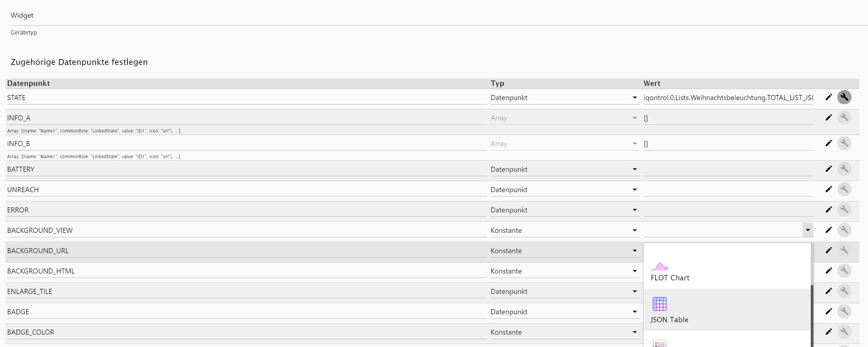Click the INFO_B array value field
This screenshot has height=347, width=868.
pyautogui.click(x=728, y=144)
